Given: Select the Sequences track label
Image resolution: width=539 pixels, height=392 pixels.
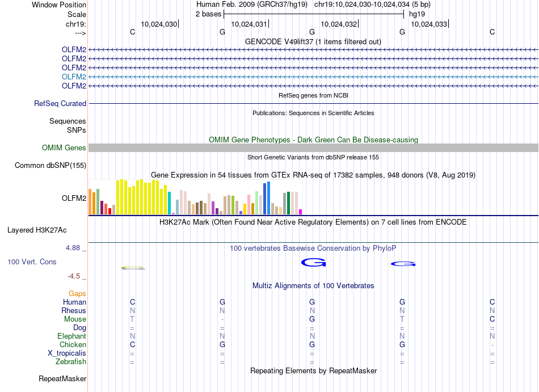Looking at the screenshot, I should [68, 121].
